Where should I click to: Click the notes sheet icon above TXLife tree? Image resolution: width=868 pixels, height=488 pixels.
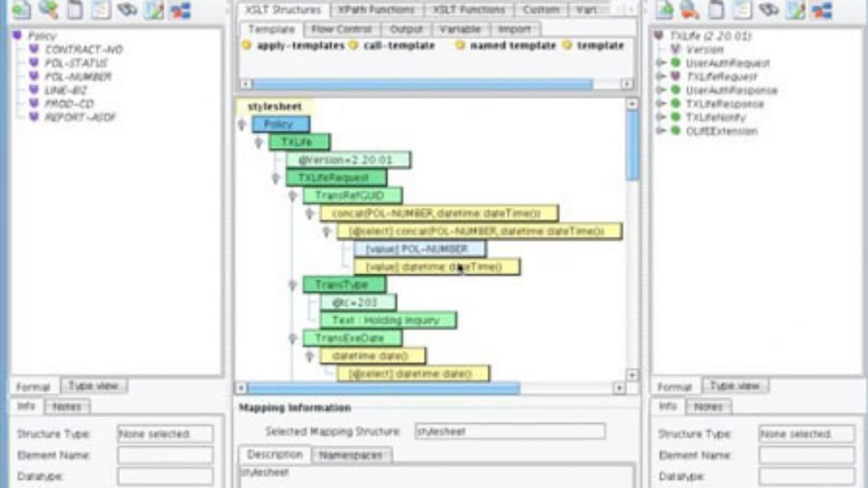(x=743, y=9)
